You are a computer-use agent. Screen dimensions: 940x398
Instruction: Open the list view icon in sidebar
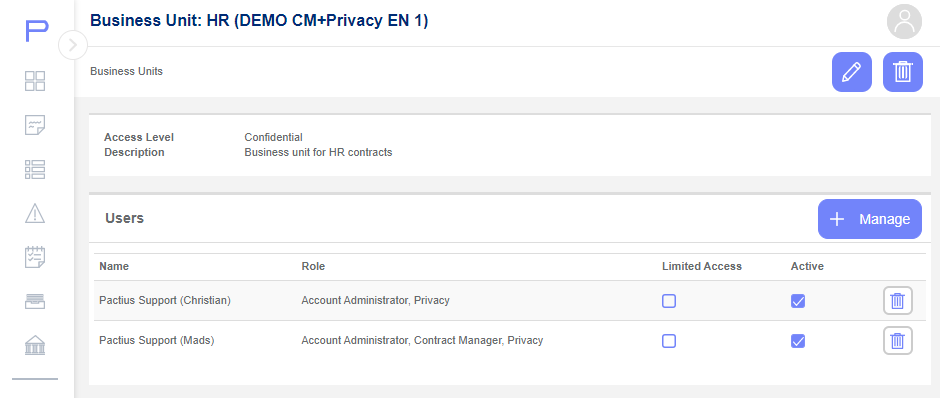point(35,170)
